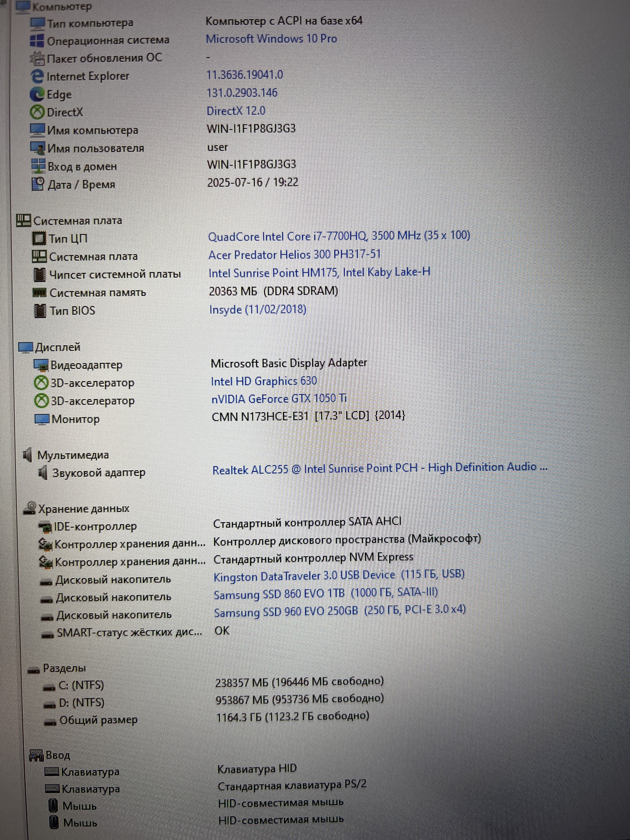
Task: Open the Samsung SSD 860 EVO 1TB link
Action: pos(325,594)
